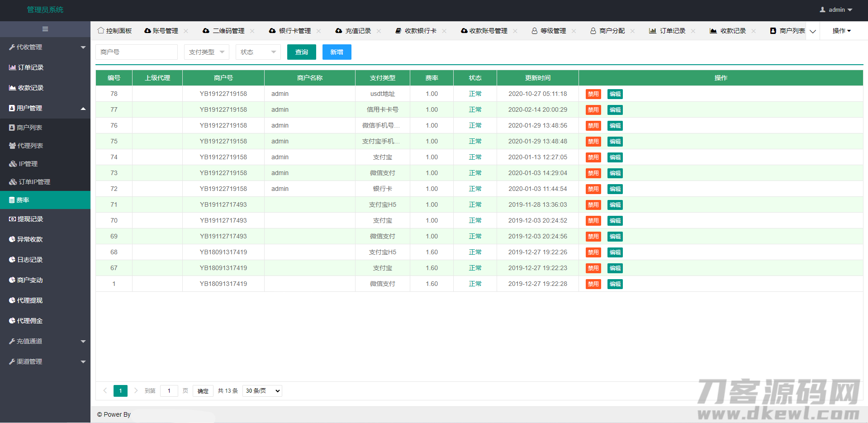Click the 商户号 search input field

pos(136,52)
